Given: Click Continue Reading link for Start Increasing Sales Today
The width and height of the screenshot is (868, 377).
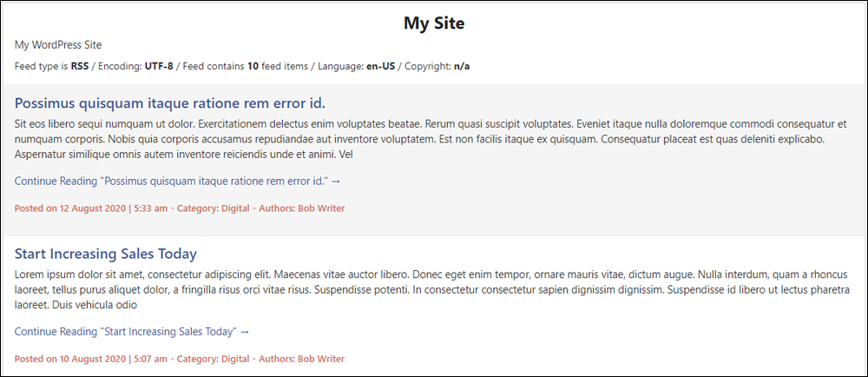Looking at the screenshot, I should point(132,332).
